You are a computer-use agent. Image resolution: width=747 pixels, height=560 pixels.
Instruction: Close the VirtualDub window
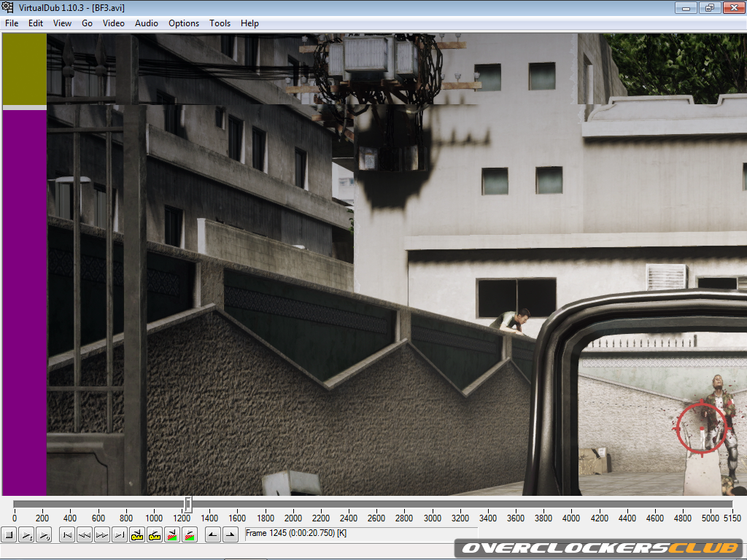click(734, 7)
